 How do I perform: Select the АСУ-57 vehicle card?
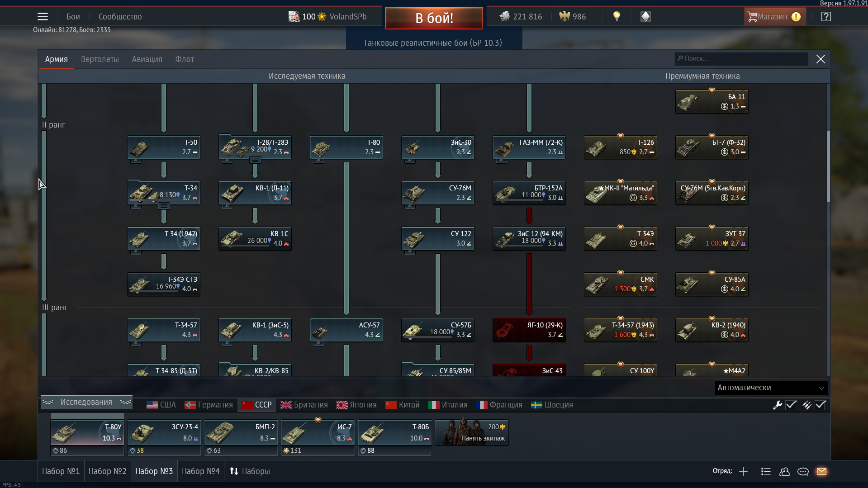coord(346,330)
